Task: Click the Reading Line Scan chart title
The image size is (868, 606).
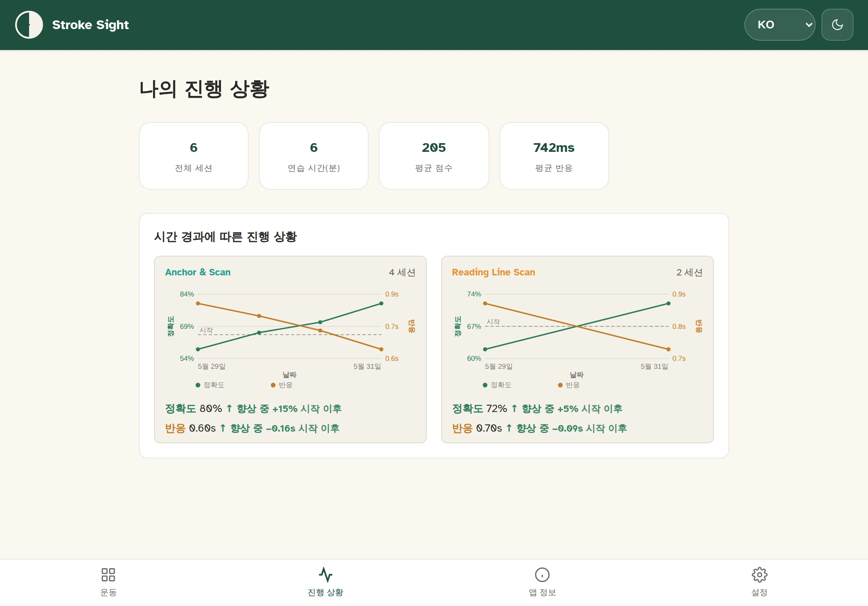Action: click(x=493, y=272)
